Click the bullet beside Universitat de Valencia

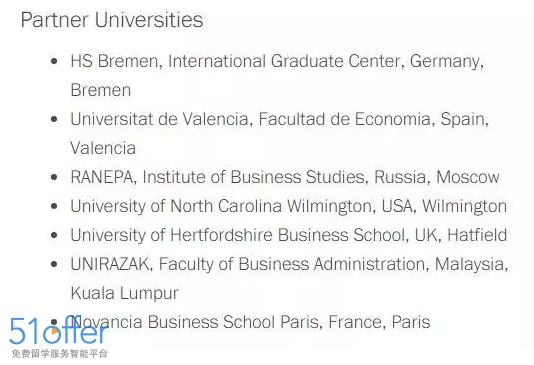[x=54, y=119]
